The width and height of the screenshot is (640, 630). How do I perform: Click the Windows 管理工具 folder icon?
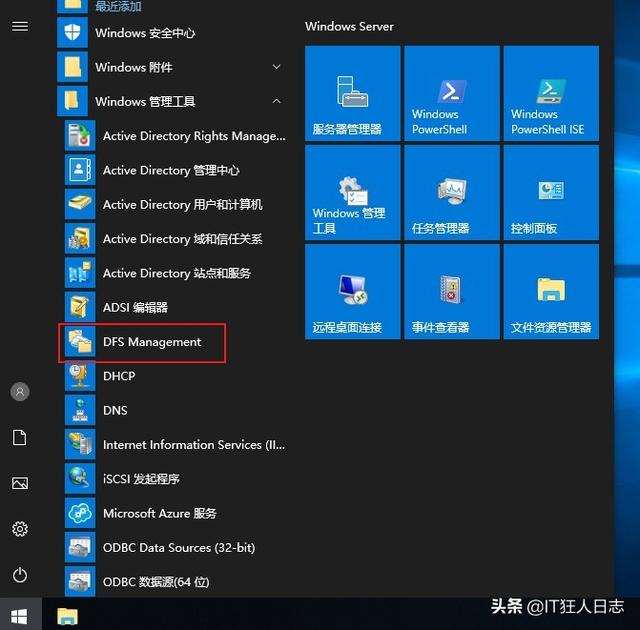72,101
